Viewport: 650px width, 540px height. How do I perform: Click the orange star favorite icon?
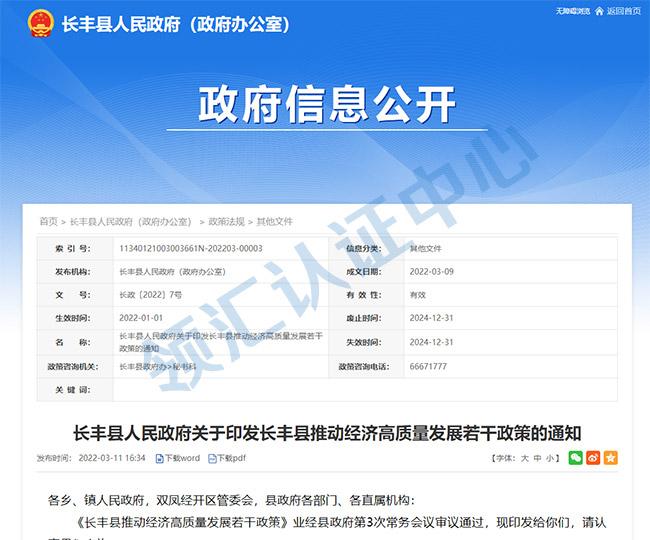[611, 458]
